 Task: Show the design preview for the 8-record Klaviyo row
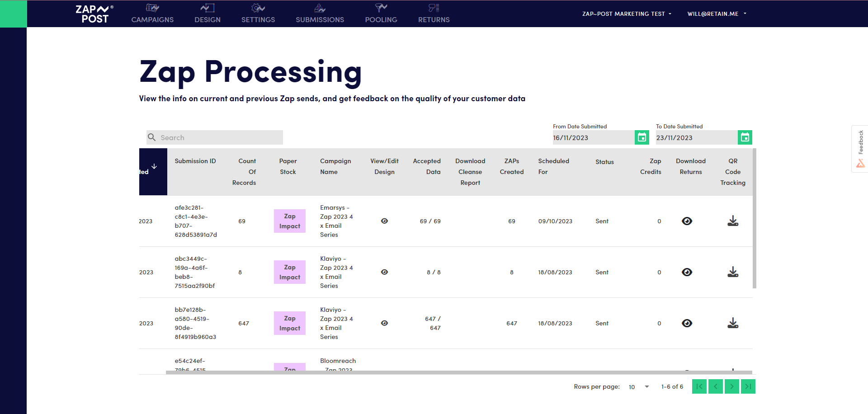click(384, 272)
